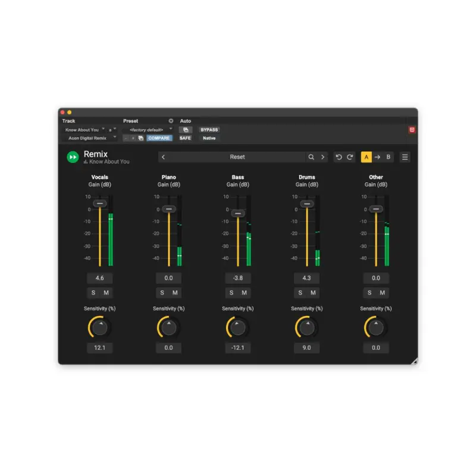The image size is (476, 476).
Task: Click the Piano gain value field
Action: point(168,278)
